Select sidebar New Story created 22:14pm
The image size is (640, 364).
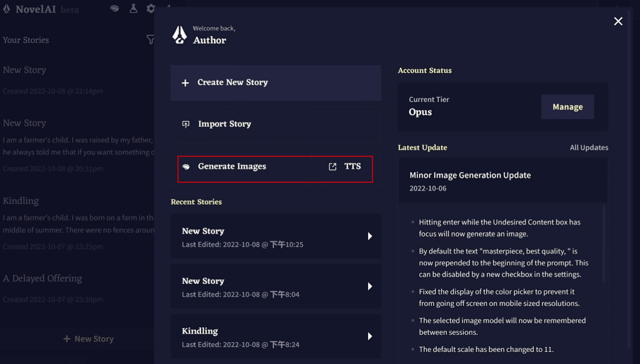(x=77, y=80)
